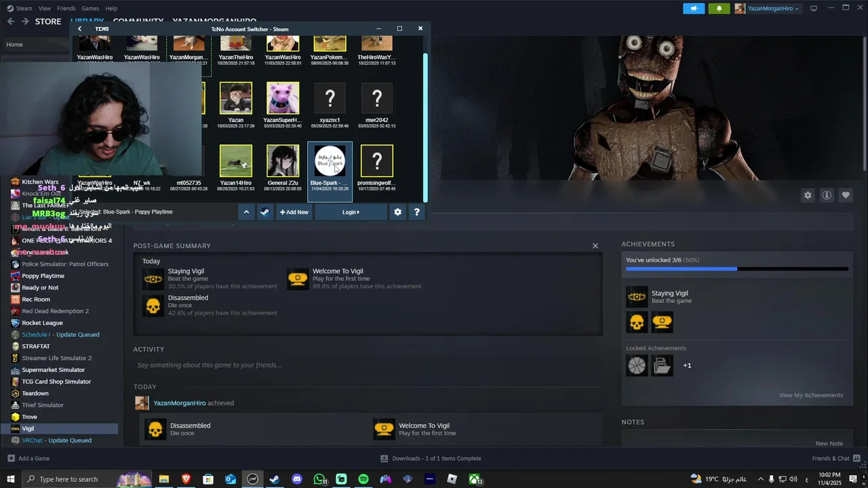Select the promisingwolf account tile
The width and height of the screenshot is (868, 488).
(376, 167)
